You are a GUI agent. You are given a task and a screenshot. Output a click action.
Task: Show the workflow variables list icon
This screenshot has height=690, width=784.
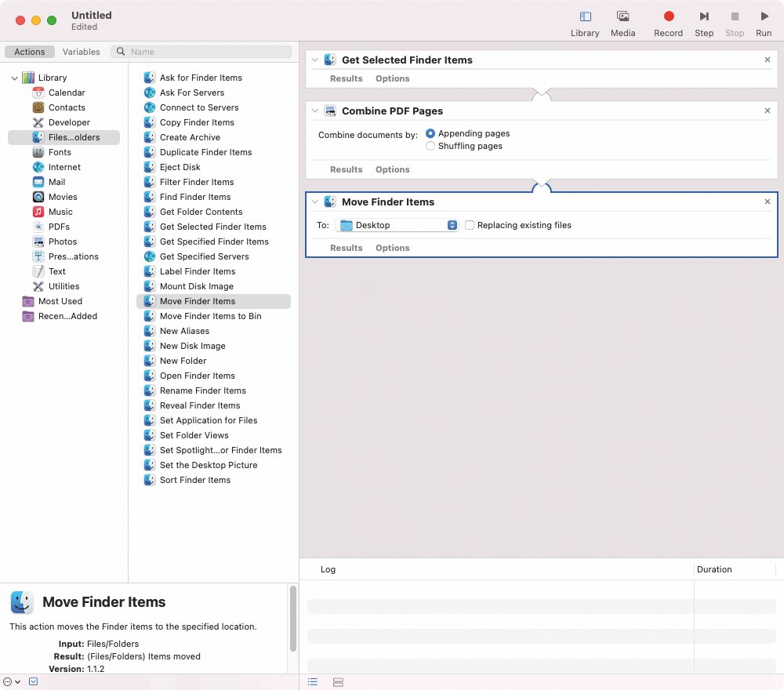[338, 682]
